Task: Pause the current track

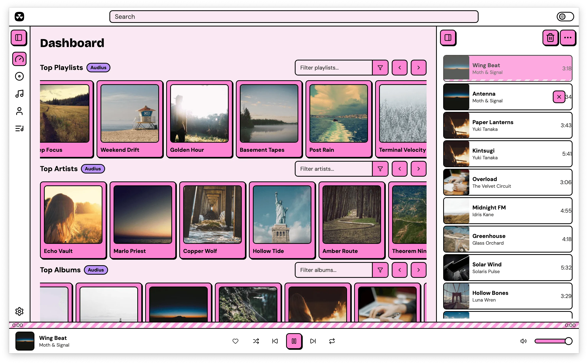Action: (294, 341)
